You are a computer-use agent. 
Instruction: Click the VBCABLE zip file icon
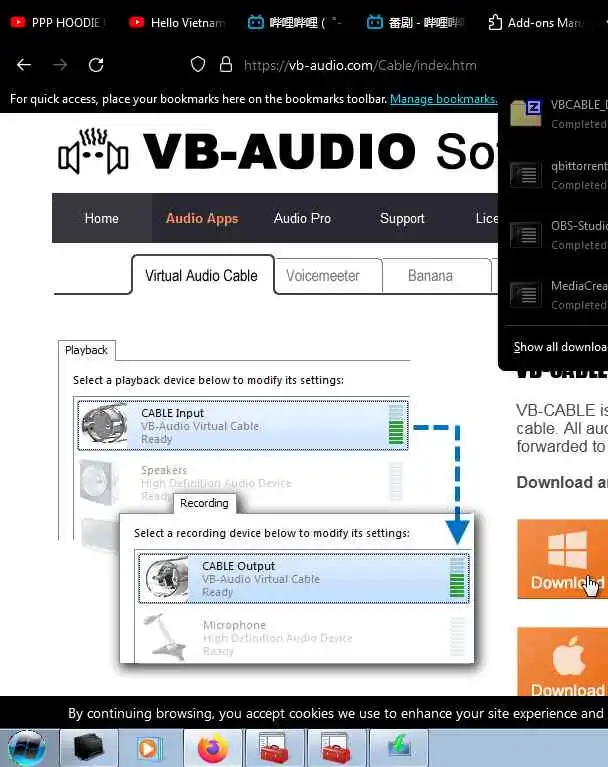point(526,113)
